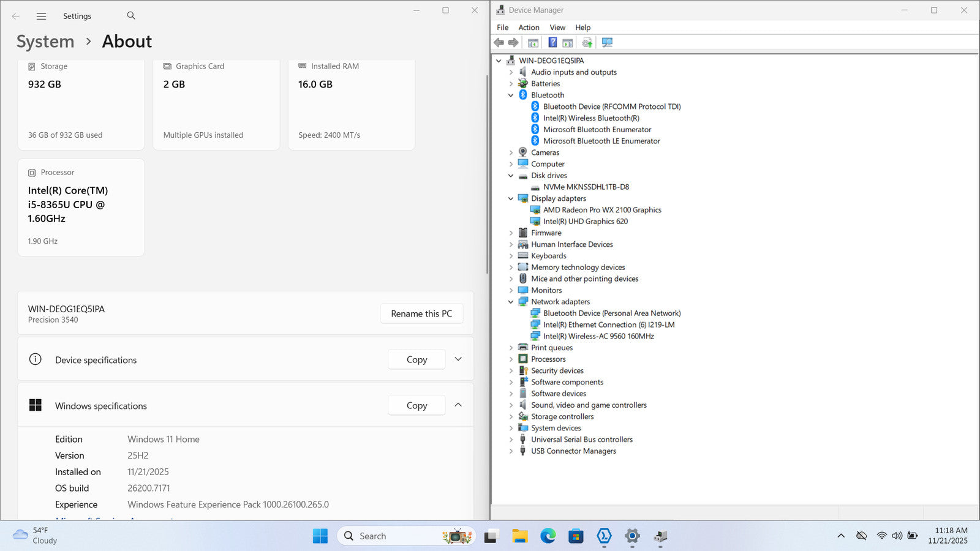Open the Help toolbar icon in Device Manager
The height and width of the screenshot is (551, 980).
552,42
